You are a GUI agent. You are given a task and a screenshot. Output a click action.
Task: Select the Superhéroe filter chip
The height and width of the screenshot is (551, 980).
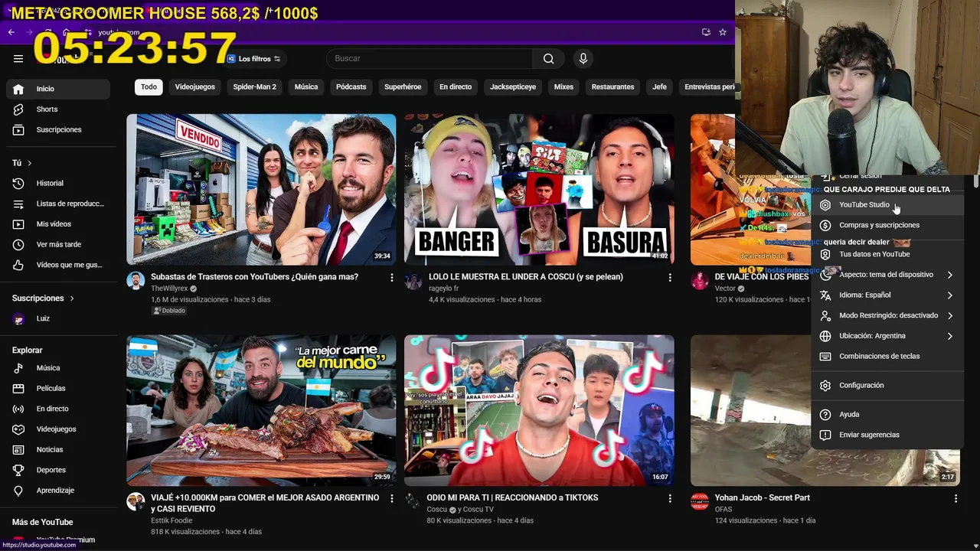coord(403,86)
